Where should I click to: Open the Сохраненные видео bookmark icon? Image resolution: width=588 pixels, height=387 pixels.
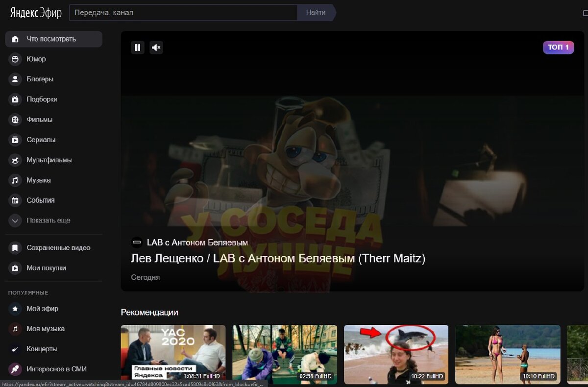click(15, 248)
